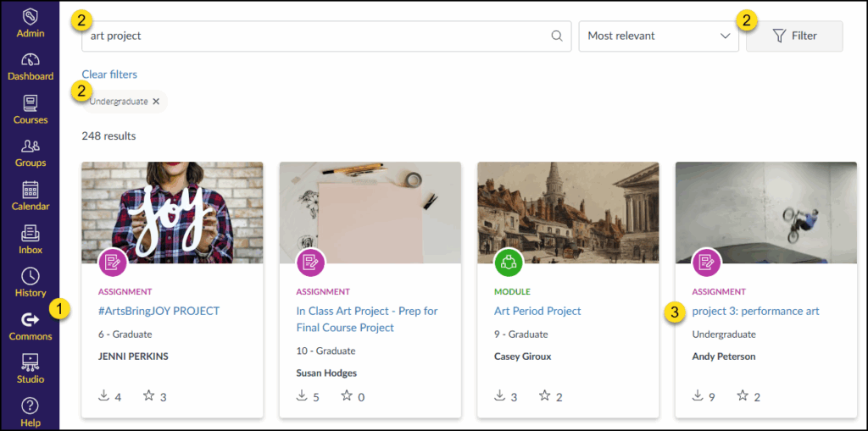Screen dimensions: 868x431
Task: Click download icon on Art Period Project card
Action: 499,395
